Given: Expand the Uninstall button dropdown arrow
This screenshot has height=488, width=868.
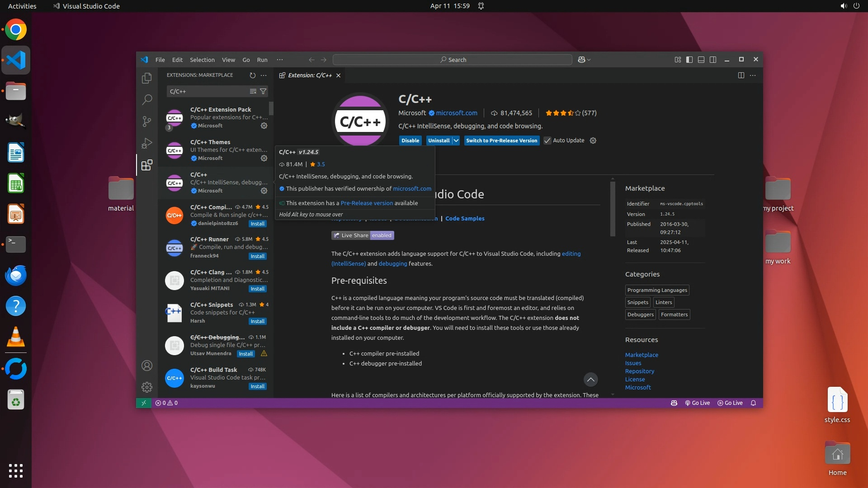Looking at the screenshot, I should point(456,141).
